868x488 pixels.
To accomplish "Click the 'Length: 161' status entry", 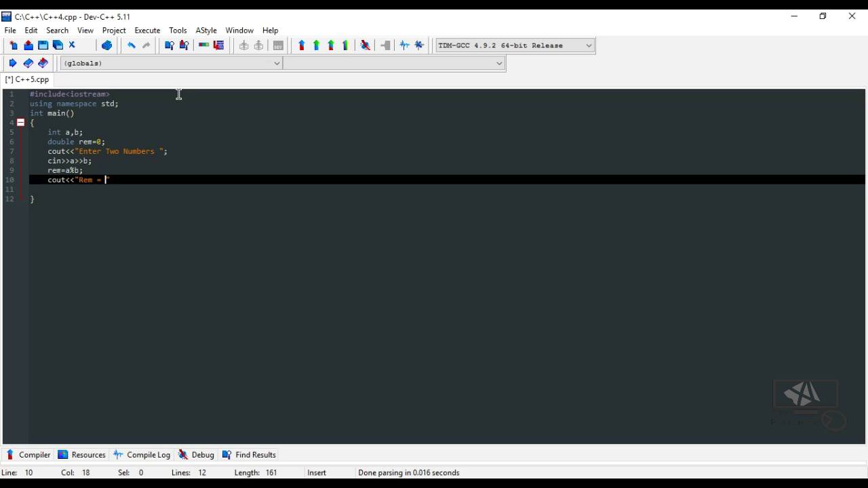I will pyautogui.click(x=256, y=472).
